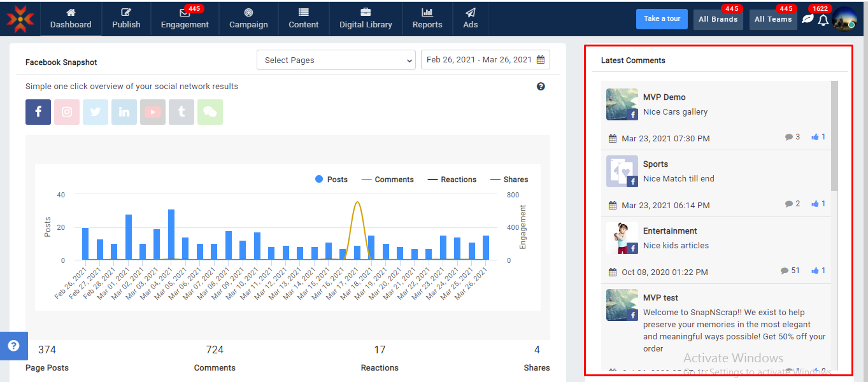Expand the Select Pages dropdown
Image resolution: width=868 pixels, height=382 pixels.
click(336, 60)
